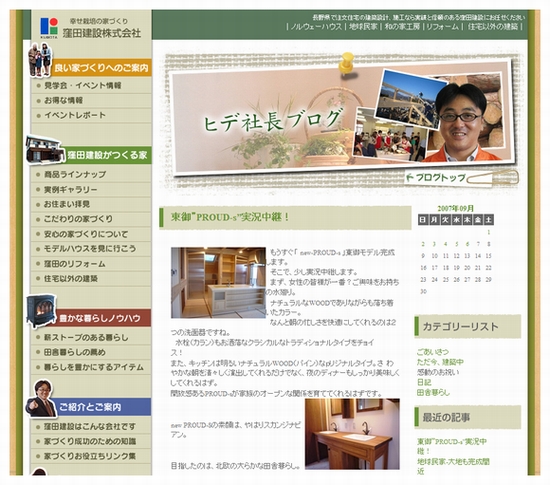Open 住宅以外の建築 in the top navigation bar

click(x=493, y=27)
